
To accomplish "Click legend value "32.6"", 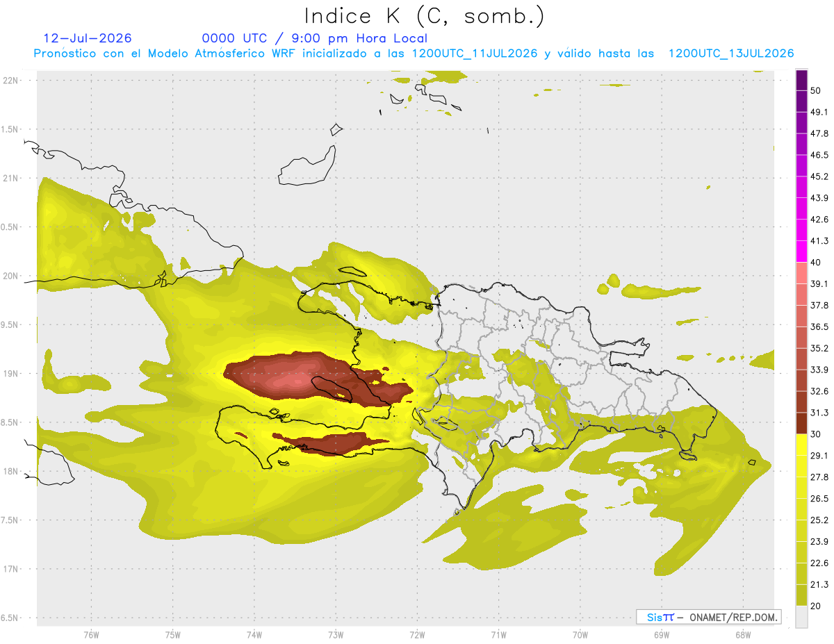I will pos(819,391).
